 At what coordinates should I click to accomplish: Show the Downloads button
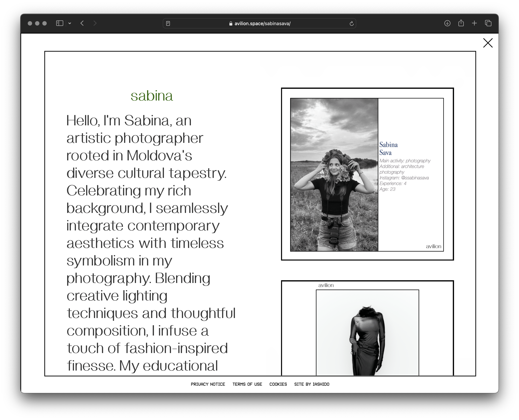447,23
